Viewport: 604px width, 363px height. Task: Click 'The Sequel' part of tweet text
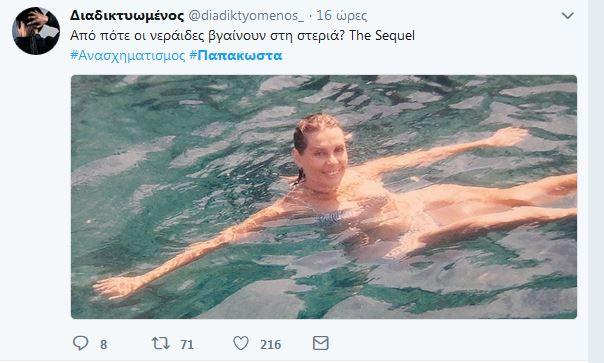(x=382, y=35)
